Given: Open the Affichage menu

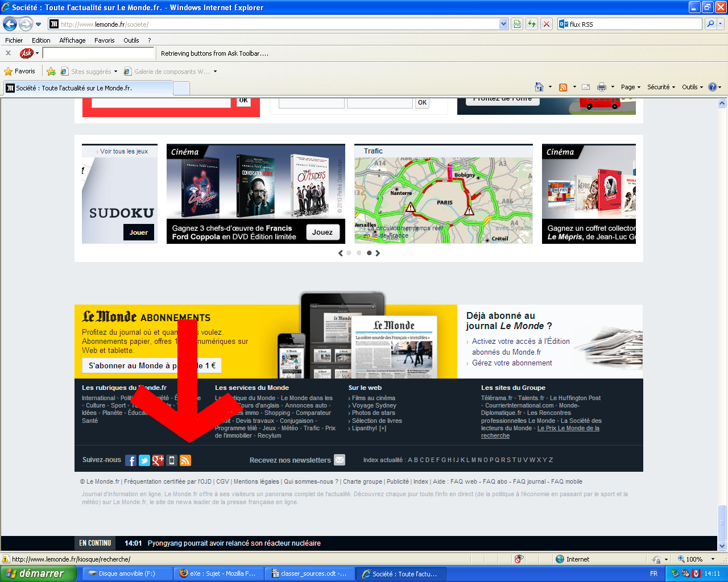Looking at the screenshot, I should (x=72, y=40).
